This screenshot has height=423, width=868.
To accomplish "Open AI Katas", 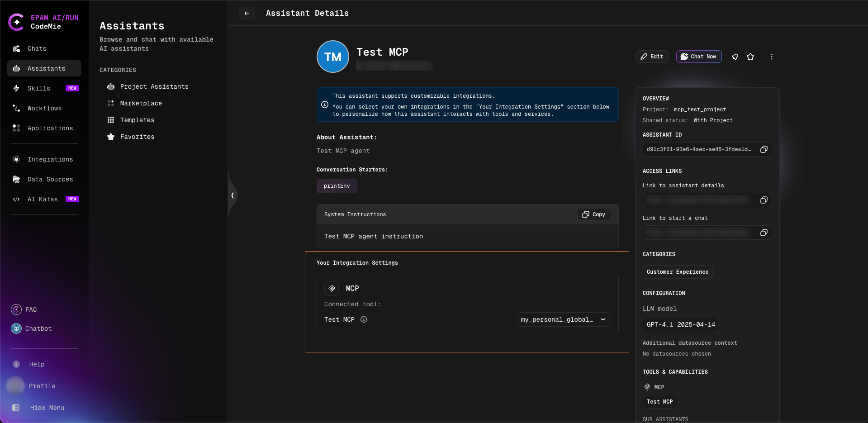I will point(44,199).
